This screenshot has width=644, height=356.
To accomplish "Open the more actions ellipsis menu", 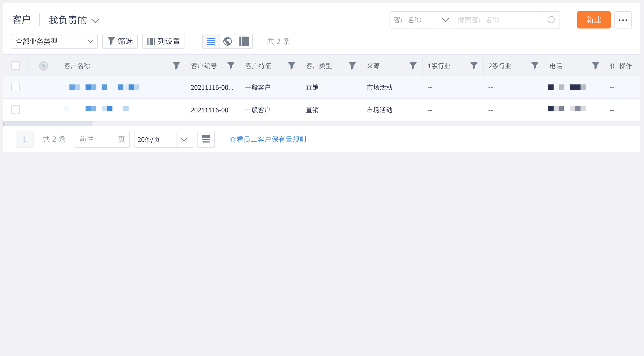I will (623, 20).
